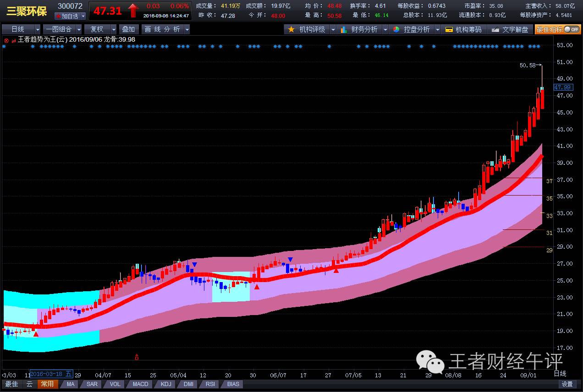The image size is (583, 392).
Task: Click the 最低 value 46.14
Action: [381, 16]
